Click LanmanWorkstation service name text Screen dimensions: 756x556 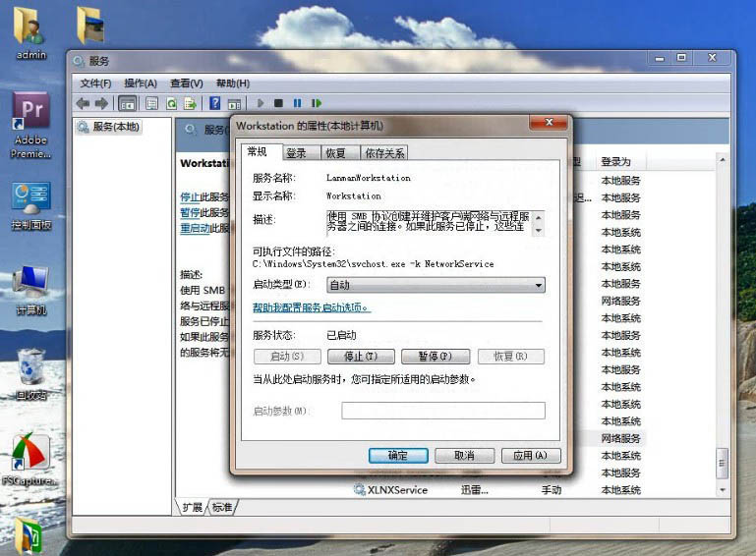[369, 178]
